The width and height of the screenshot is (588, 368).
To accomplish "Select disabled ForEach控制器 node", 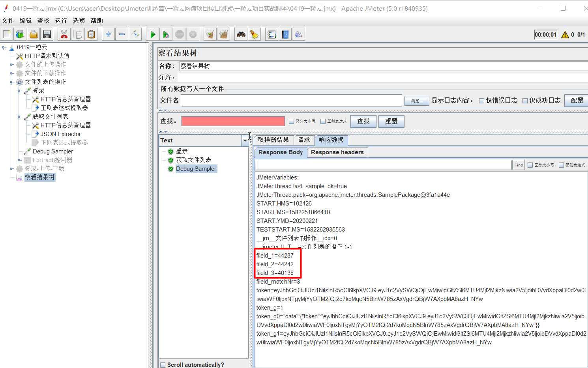I will coord(52,160).
